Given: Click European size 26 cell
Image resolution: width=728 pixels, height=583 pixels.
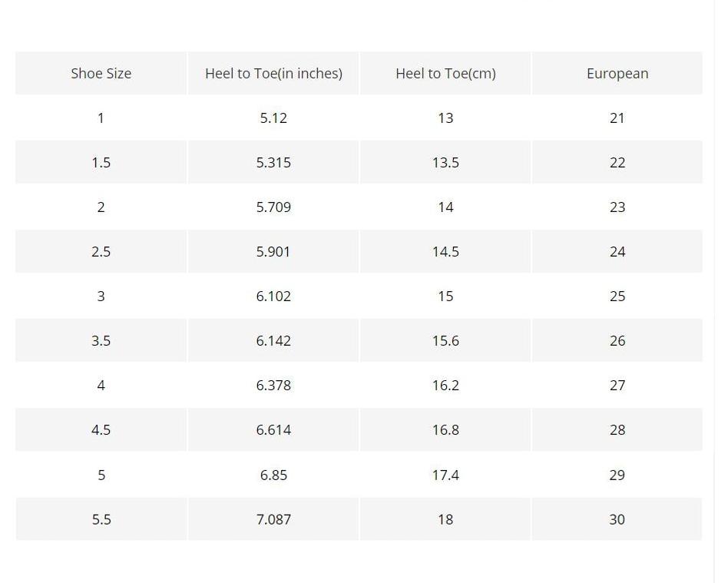Looking at the screenshot, I should (617, 341).
